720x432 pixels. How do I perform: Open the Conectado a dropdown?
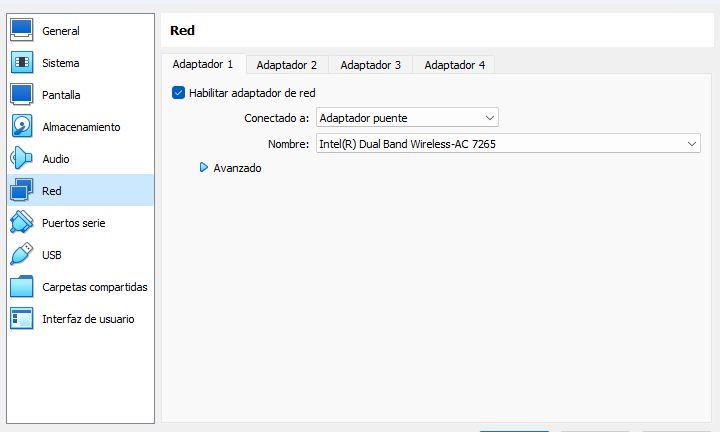pos(407,118)
